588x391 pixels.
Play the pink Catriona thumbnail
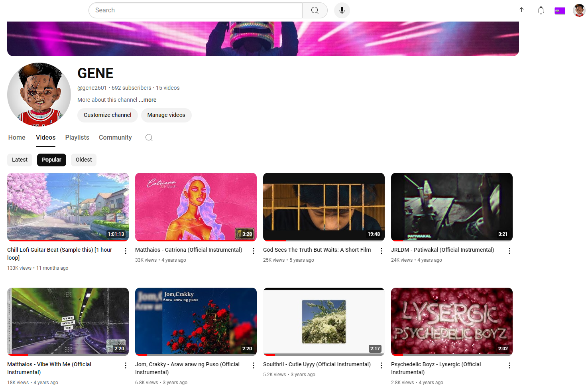(196, 207)
